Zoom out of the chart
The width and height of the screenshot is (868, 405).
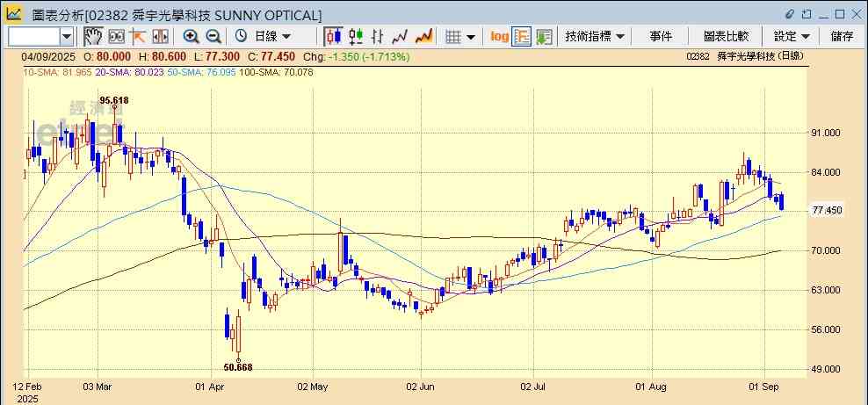pyautogui.click(x=213, y=37)
